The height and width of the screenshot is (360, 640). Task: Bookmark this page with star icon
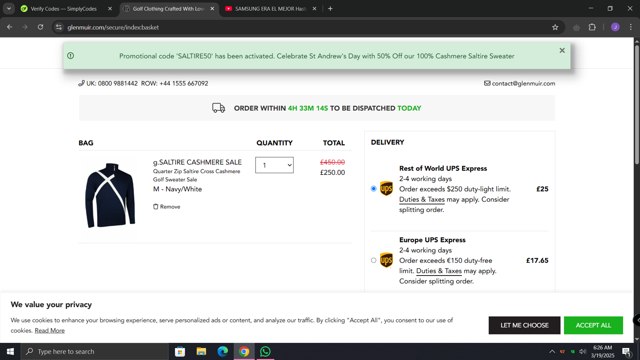[x=555, y=27]
